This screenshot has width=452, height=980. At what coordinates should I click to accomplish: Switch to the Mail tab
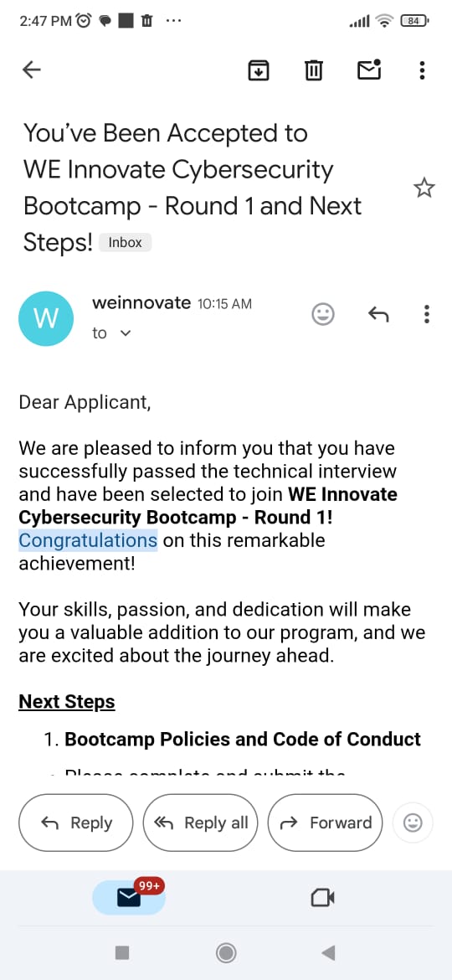(129, 898)
